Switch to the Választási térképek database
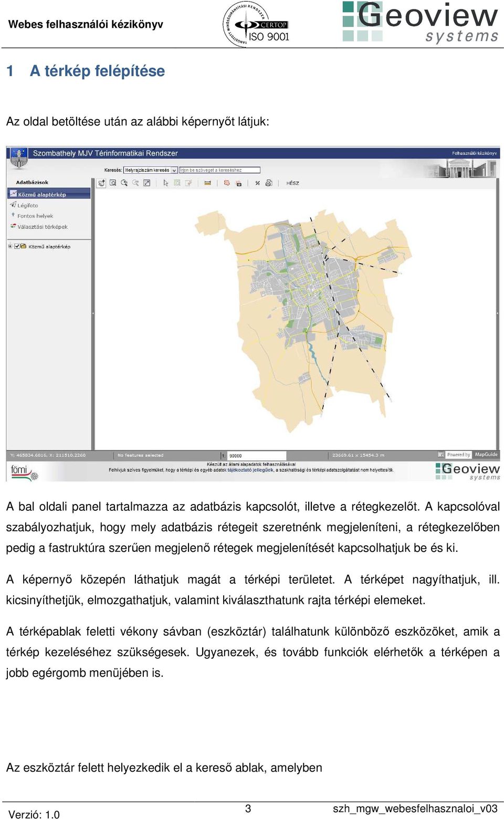 [x=43, y=227]
